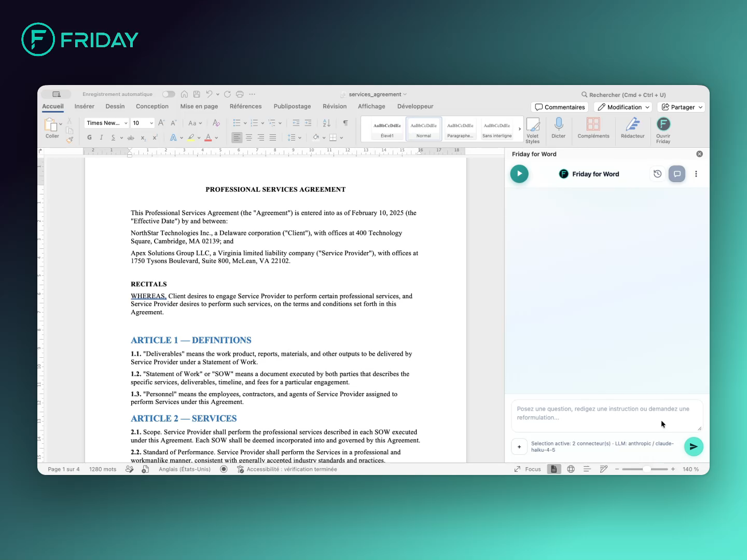The height and width of the screenshot is (560, 747).
Task: Switch to the Dessin tab
Action: point(115,106)
